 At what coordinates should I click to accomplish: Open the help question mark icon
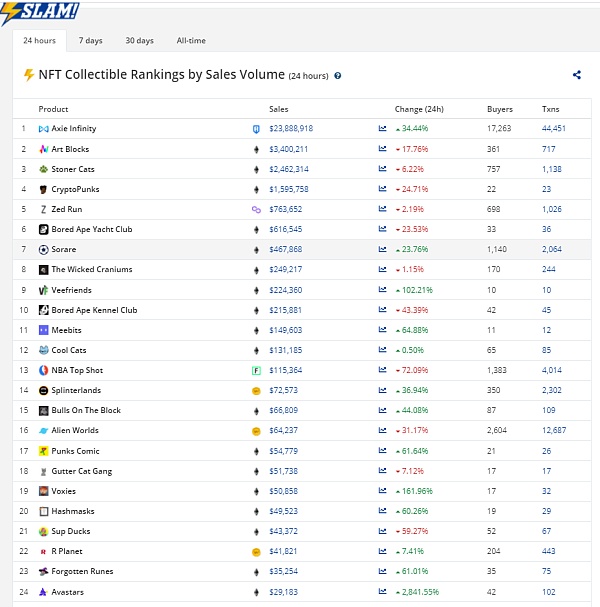point(338,76)
